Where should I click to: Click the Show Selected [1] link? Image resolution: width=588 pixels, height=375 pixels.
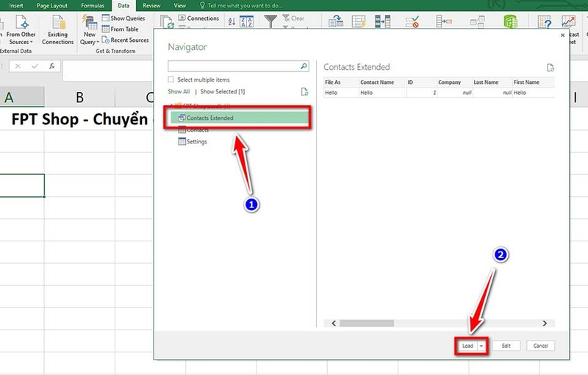223,91
